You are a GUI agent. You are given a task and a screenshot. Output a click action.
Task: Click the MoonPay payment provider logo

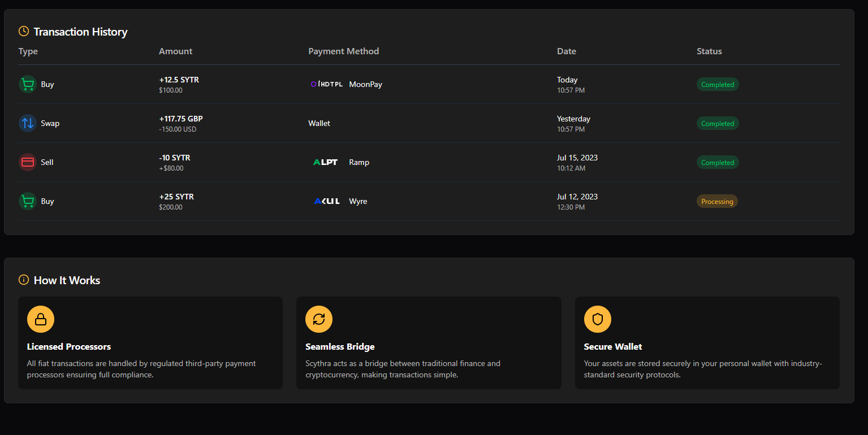(327, 84)
